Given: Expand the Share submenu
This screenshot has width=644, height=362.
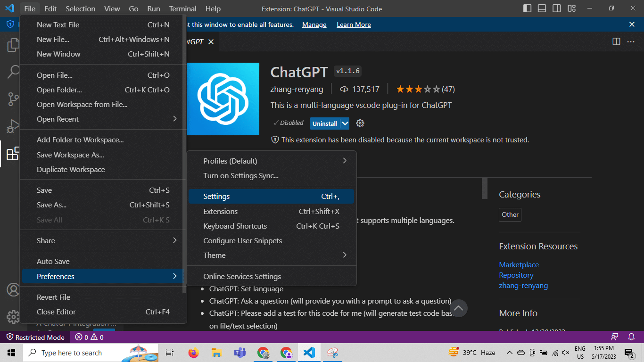Looking at the screenshot, I should pos(103,240).
